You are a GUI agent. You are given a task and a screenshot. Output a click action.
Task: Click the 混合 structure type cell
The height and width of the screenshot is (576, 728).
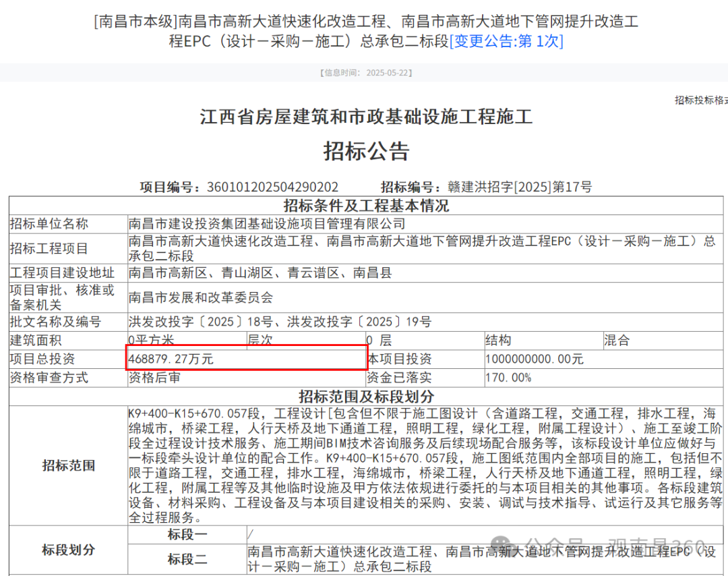pyautogui.click(x=617, y=340)
